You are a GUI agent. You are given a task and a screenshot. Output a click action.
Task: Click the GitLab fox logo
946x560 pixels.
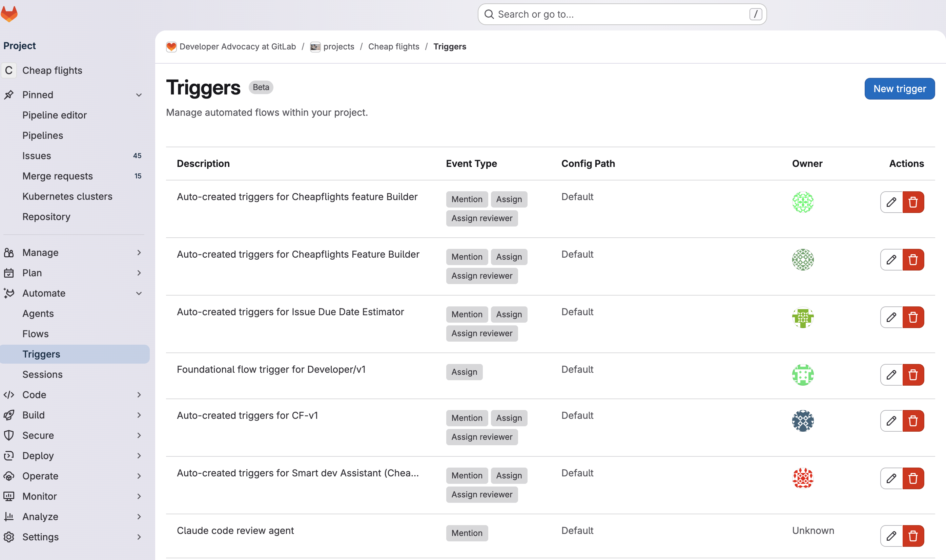pyautogui.click(x=9, y=14)
